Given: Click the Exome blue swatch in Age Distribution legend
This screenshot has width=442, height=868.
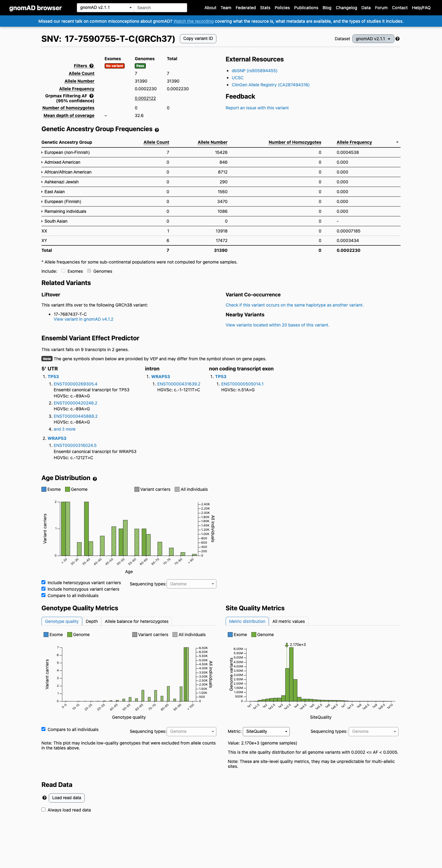Looking at the screenshot, I should [44, 489].
